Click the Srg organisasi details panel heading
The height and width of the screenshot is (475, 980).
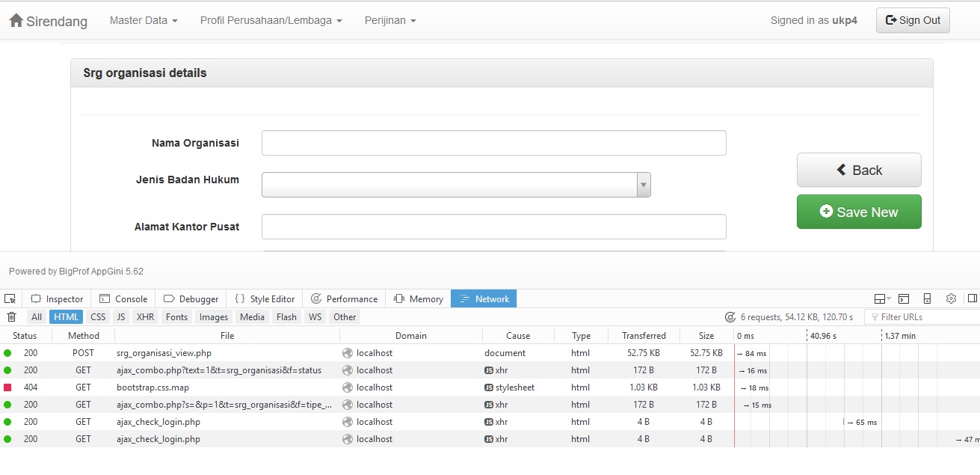pyautogui.click(x=502, y=73)
